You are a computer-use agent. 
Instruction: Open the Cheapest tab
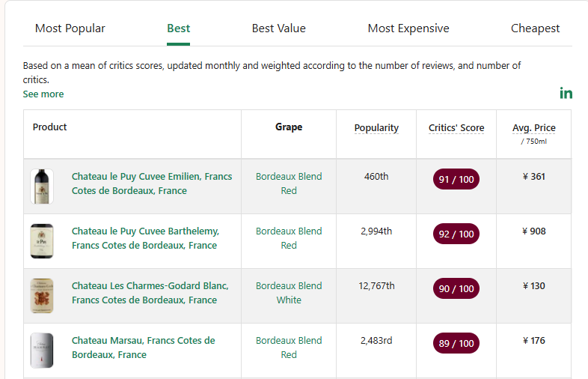coord(535,28)
